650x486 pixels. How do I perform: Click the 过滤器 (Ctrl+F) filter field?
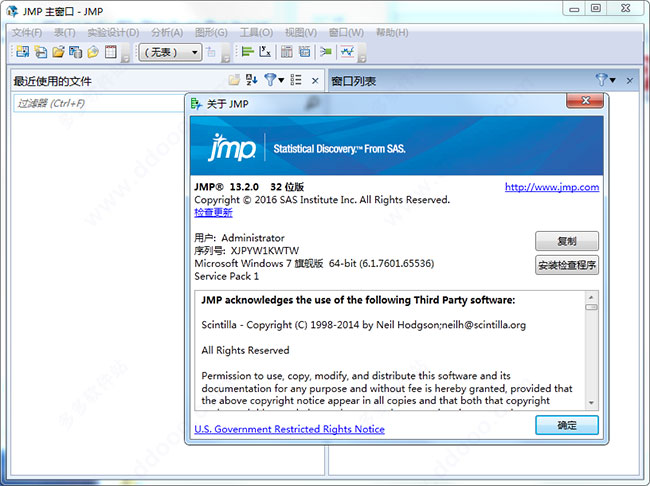click(99, 103)
